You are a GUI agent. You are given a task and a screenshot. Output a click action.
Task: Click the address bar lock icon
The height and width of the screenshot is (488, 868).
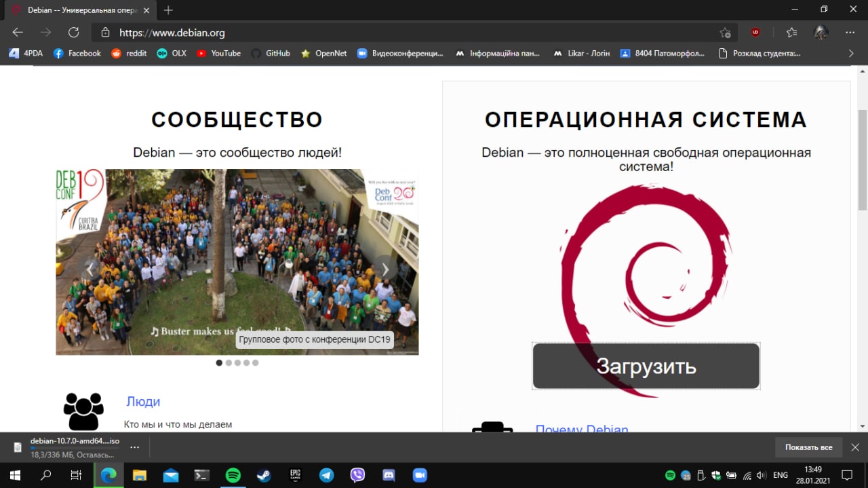click(x=105, y=33)
